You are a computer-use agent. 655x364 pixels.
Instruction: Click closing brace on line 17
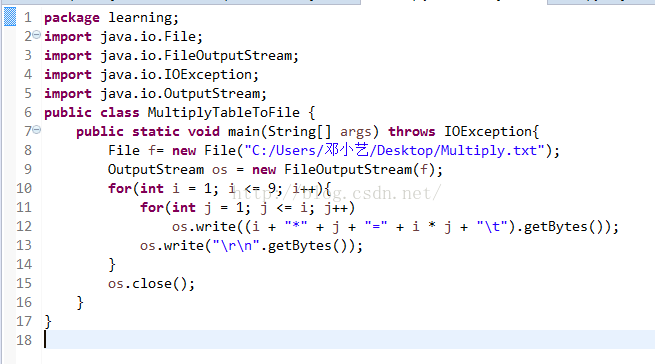coord(48,322)
